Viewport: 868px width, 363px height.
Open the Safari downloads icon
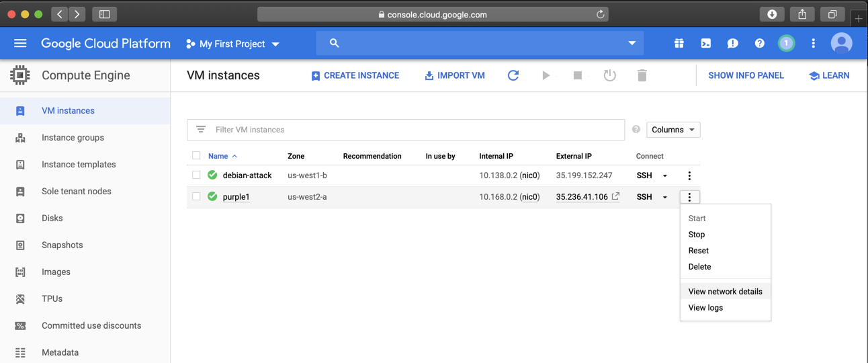[772, 14]
